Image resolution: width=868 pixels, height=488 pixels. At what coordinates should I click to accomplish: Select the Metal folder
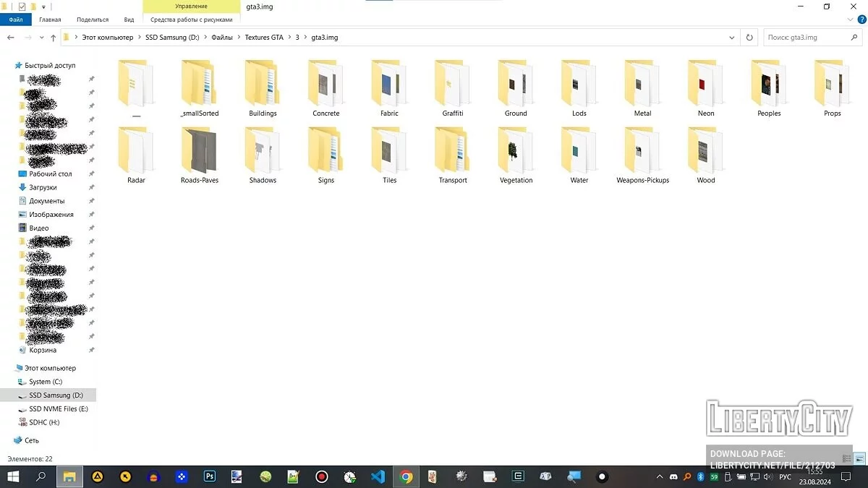coord(642,89)
